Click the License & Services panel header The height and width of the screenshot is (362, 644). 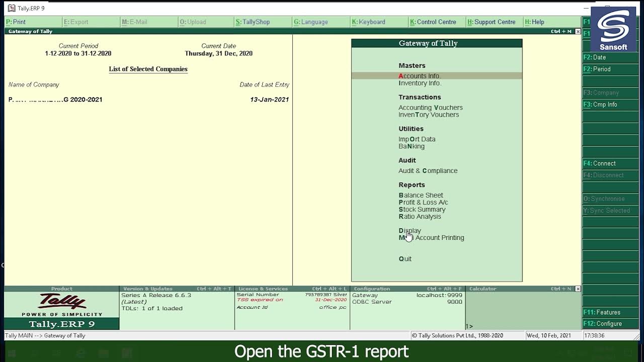pyautogui.click(x=292, y=289)
